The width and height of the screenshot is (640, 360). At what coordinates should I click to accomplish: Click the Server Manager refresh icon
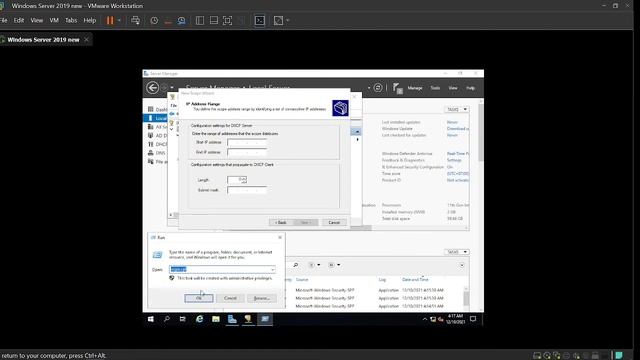pos(378,88)
